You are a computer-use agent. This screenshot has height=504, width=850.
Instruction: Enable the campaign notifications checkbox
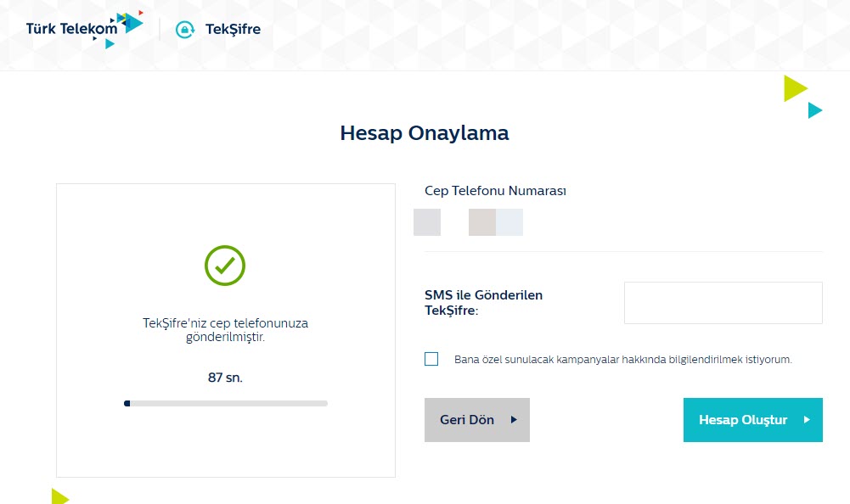[x=431, y=359]
